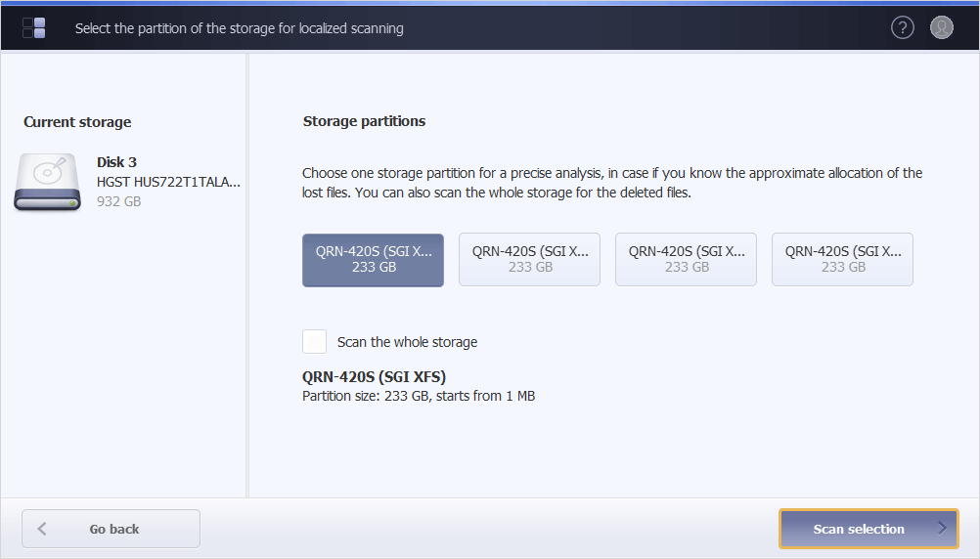Click the app logo icon in header
Screen dimensions: 980x559
tap(34, 28)
